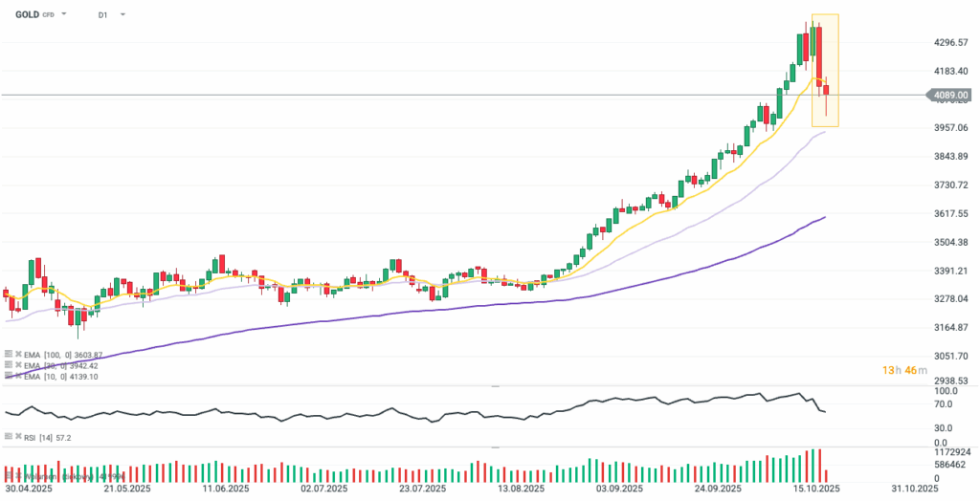Click the EMA 100 legend label text
The height and width of the screenshot is (501, 980).
click(56, 354)
